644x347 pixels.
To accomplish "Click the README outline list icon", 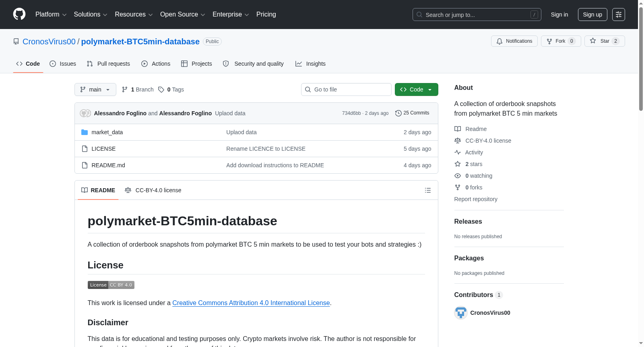I will pyautogui.click(x=428, y=190).
